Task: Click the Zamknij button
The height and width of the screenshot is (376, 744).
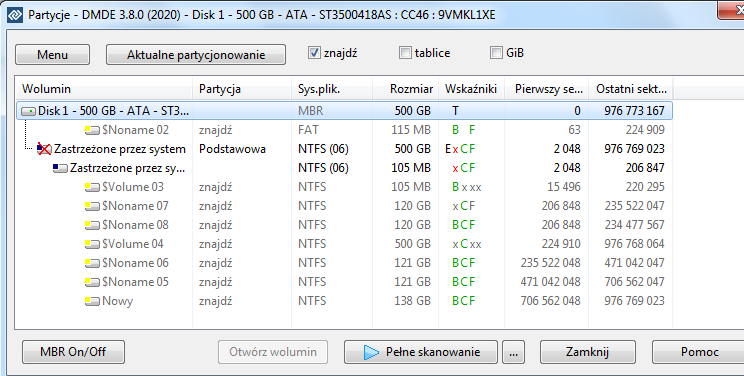Action: pos(587,352)
